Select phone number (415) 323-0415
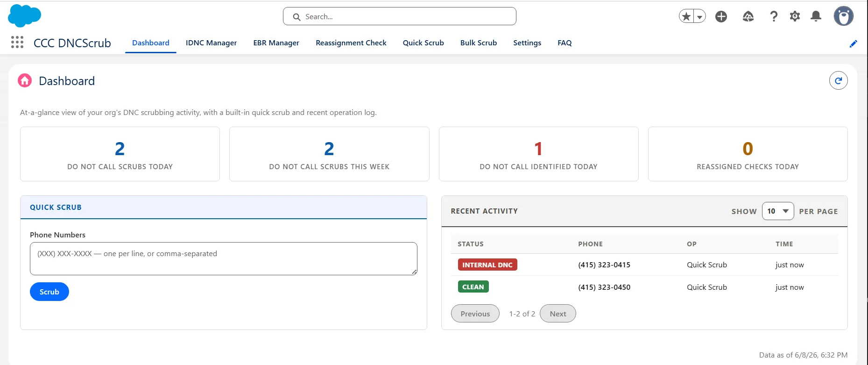 tap(604, 265)
